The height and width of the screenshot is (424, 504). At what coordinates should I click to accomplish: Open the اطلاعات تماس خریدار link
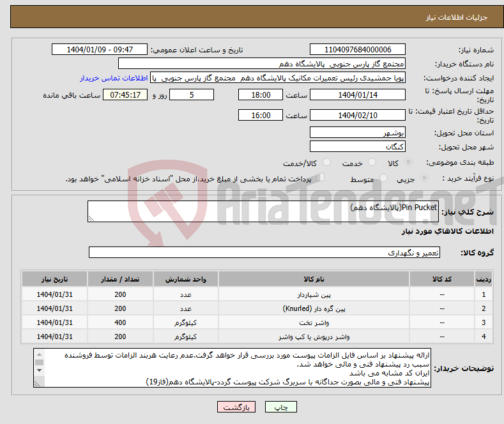click(x=114, y=78)
